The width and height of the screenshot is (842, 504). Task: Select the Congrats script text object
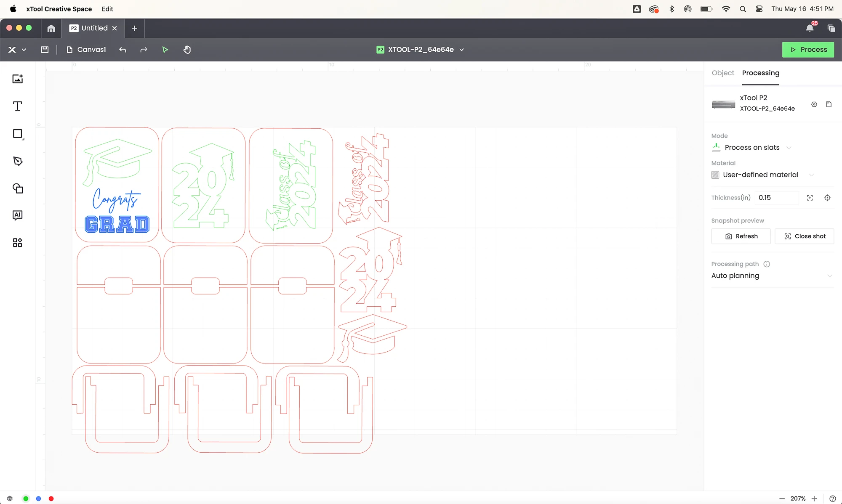click(x=116, y=200)
